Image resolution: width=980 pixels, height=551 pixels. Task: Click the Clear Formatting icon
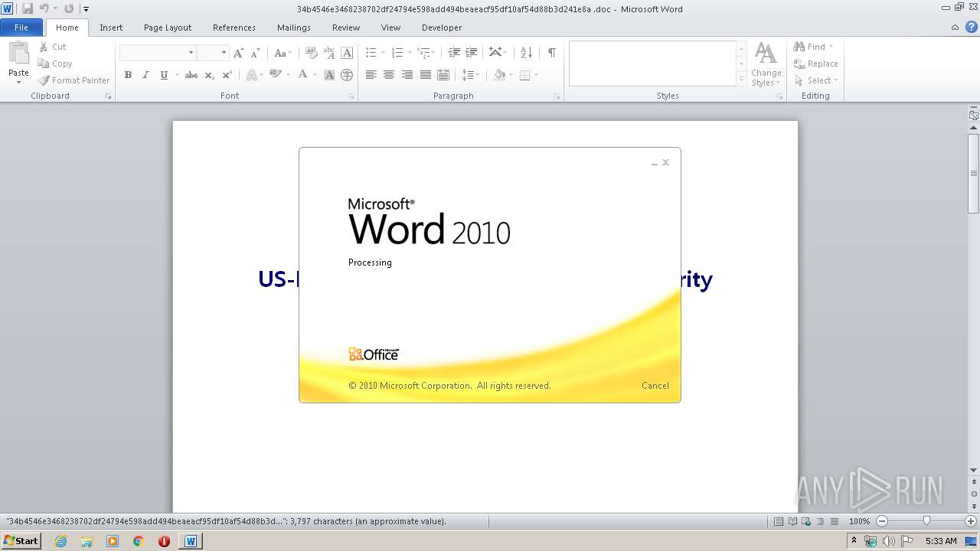click(x=311, y=53)
